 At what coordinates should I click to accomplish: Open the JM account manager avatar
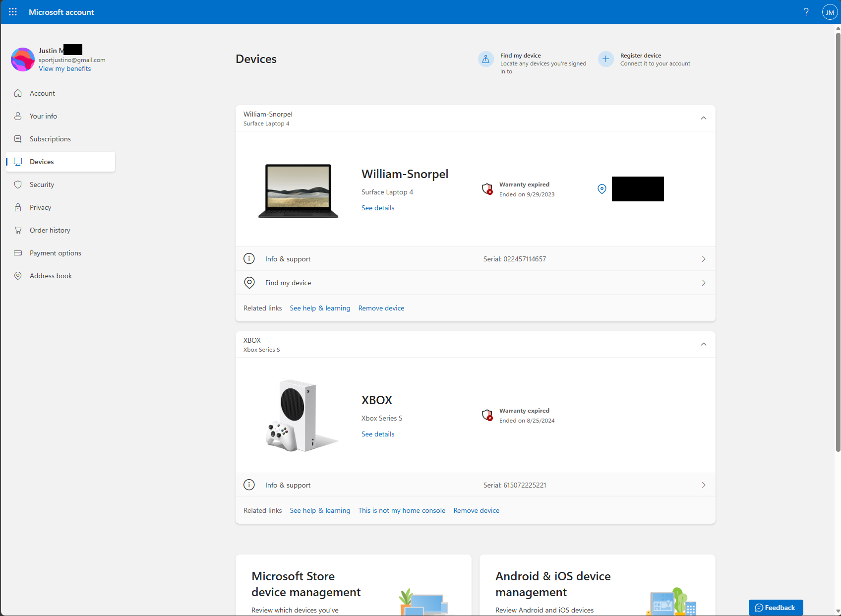830,12
